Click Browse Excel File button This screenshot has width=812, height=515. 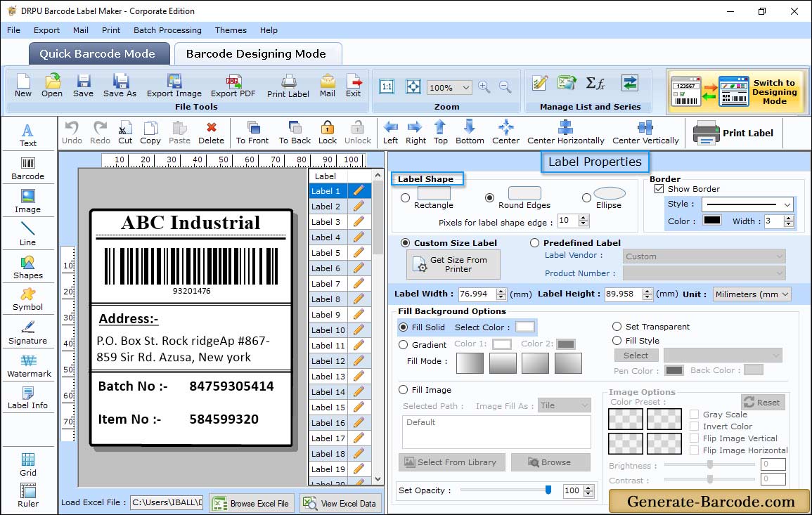pyautogui.click(x=252, y=504)
